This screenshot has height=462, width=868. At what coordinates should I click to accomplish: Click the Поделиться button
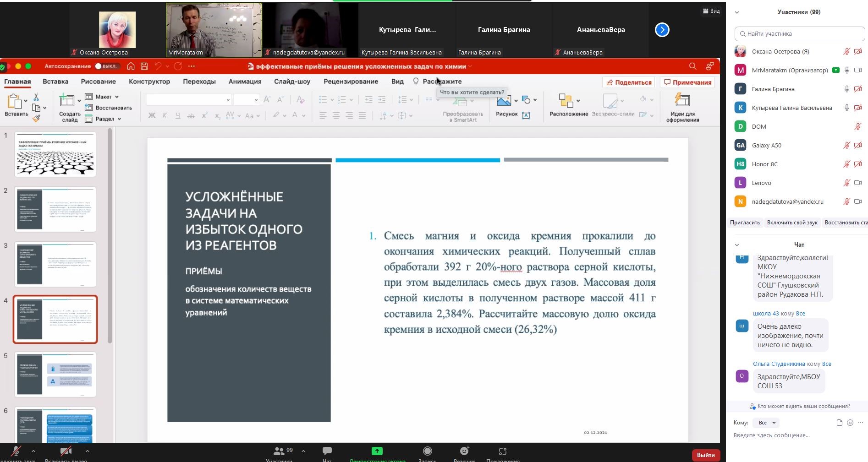pyautogui.click(x=629, y=82)
